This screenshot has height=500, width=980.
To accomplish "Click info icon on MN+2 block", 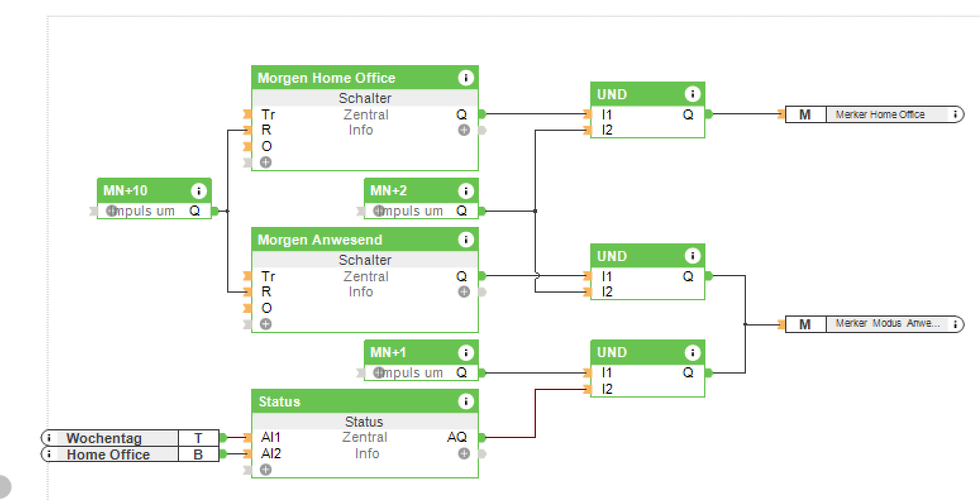I will pyautogui.click(x=466, y=190).
